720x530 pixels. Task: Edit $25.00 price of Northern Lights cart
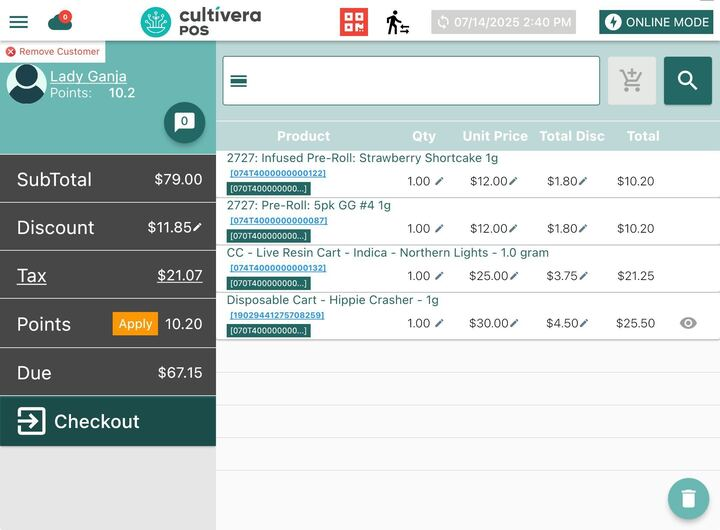tap(514, 276)
